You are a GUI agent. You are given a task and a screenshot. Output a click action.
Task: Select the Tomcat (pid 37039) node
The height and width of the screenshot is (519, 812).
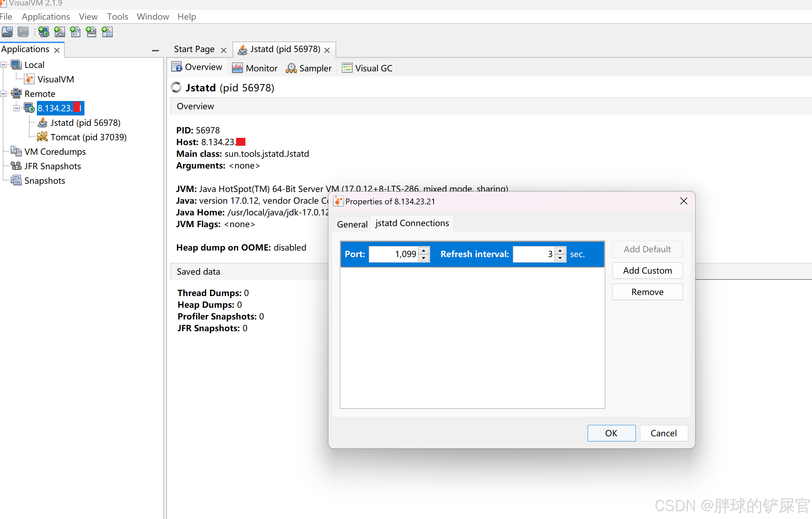88,137
